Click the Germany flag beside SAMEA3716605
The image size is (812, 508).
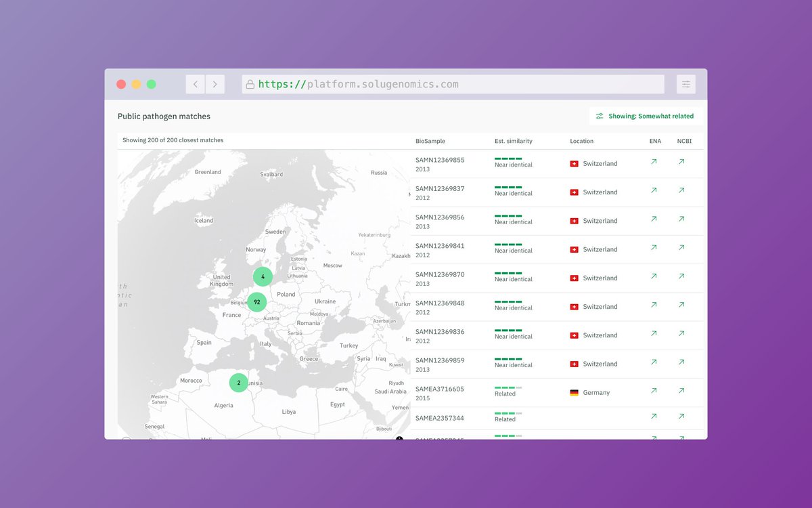(574, 391)
